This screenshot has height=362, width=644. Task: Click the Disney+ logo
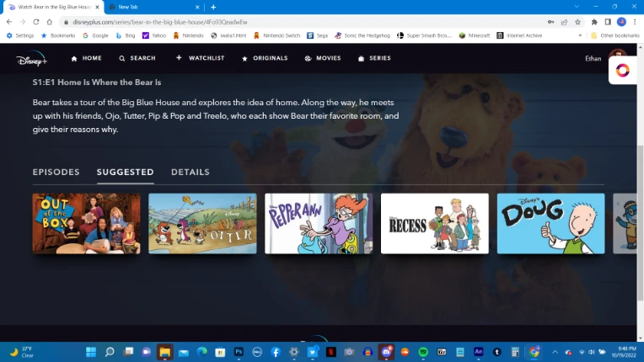(32, 59)
